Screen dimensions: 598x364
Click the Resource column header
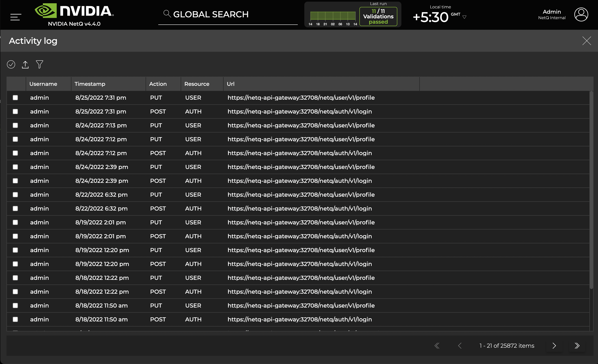coord(197,84)
